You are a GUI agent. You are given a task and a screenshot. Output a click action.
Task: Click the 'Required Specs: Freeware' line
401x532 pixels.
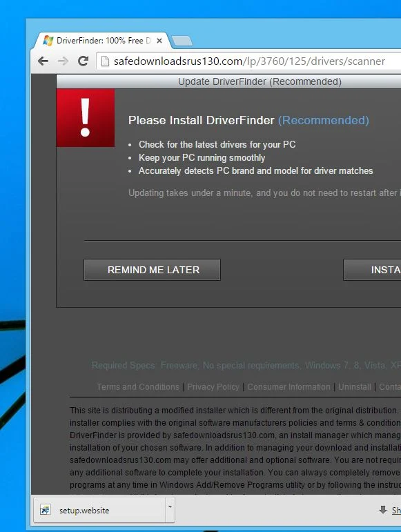(246, 366)
